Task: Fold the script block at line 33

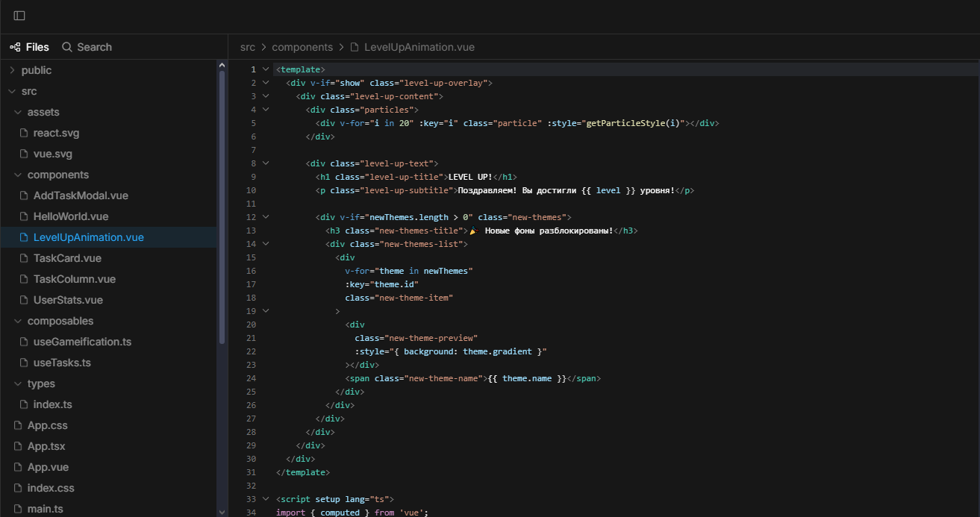Action: (266, 499)
